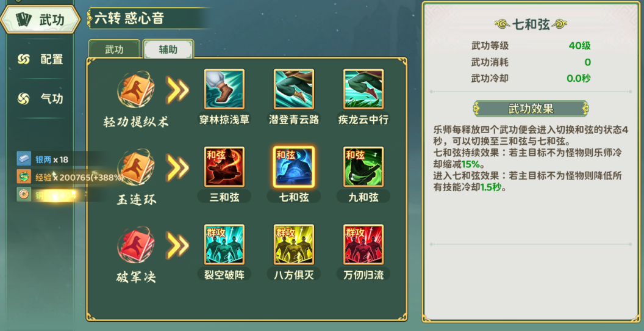Open the 武功 sidebar menu

pos(40,20)
